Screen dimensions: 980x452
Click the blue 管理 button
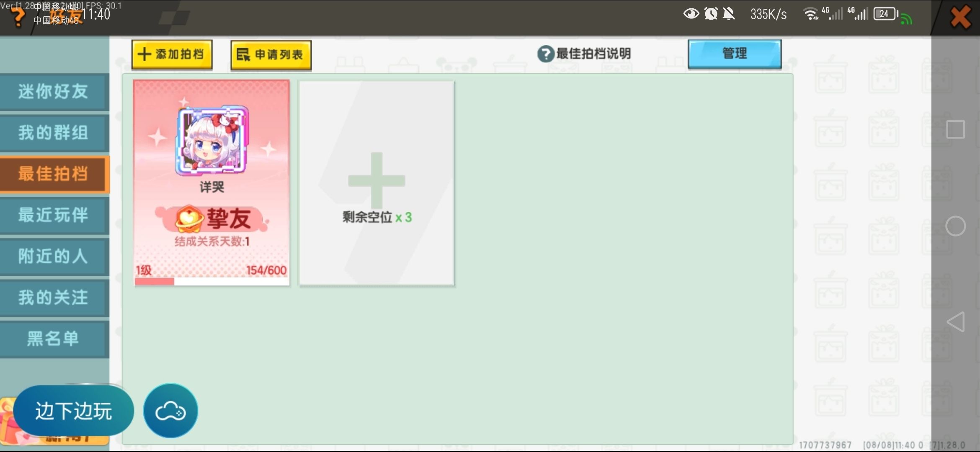[734, 54]
